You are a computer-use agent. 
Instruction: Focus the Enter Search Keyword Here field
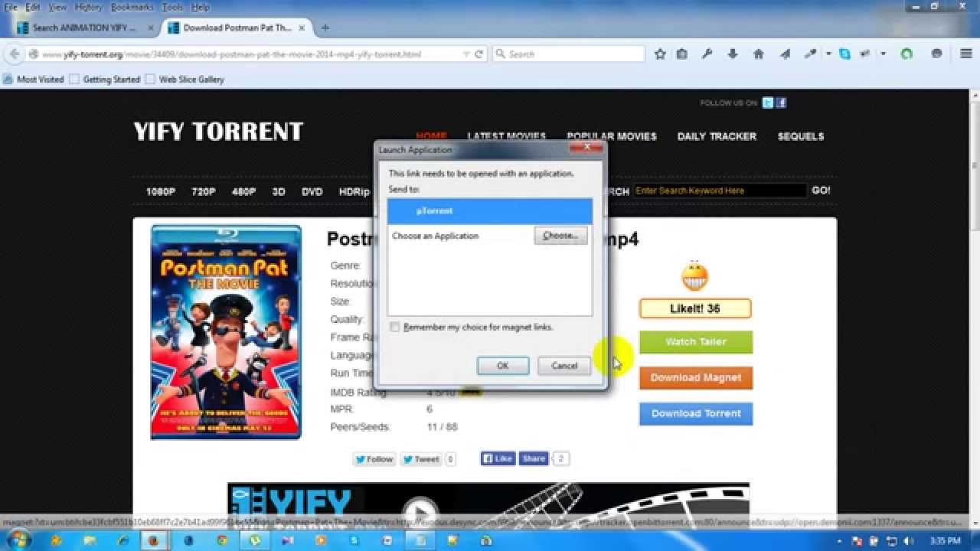pos(720,191)
